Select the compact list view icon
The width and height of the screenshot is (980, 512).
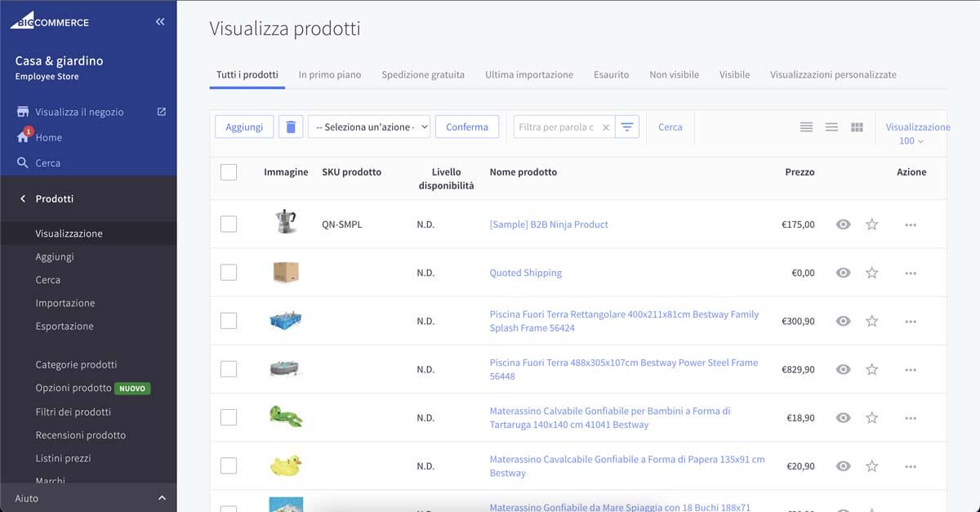[x=806, y=127]
